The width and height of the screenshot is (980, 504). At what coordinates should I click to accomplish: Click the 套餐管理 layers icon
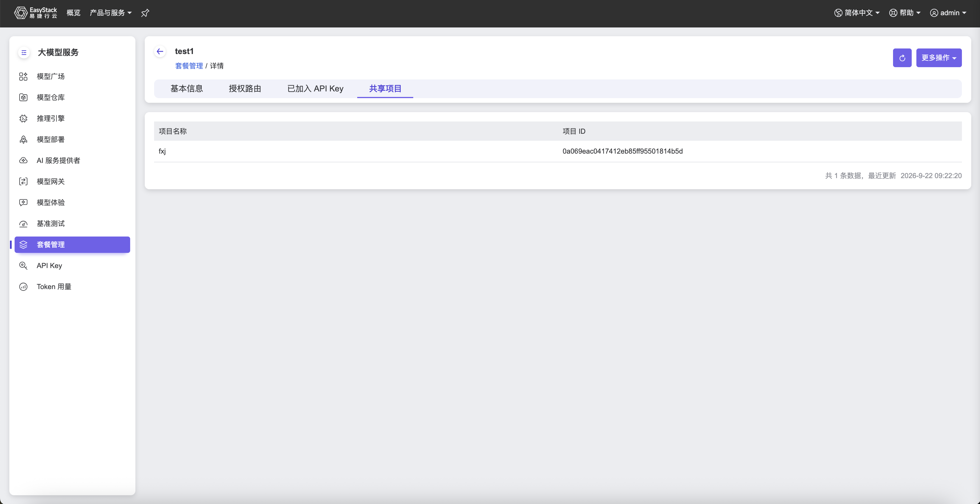click(23, 244)
